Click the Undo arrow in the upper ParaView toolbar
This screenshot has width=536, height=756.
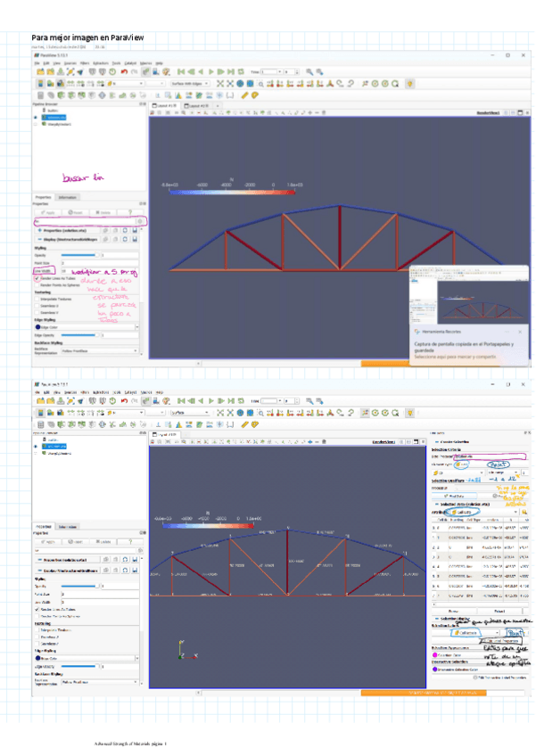122,71
